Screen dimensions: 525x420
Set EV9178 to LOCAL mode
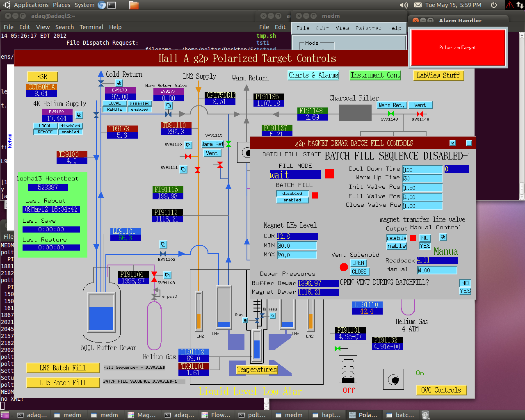pos(114,103)
